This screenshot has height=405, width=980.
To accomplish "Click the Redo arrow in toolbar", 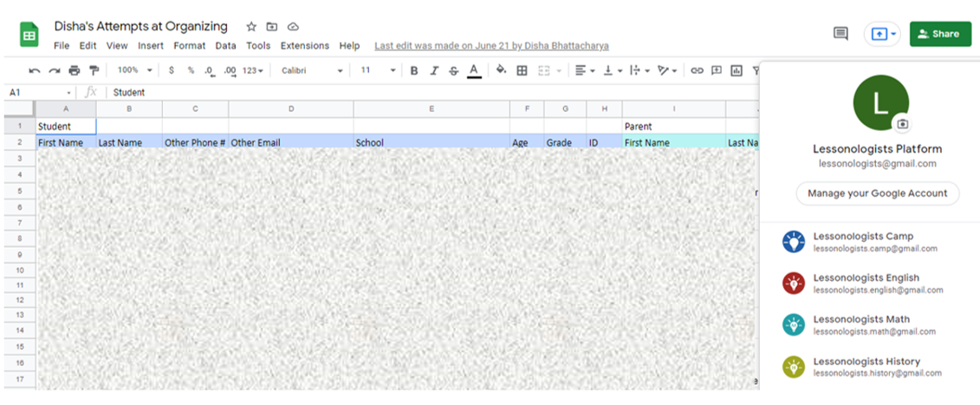I will pyautogui.click(x=55, y=71).
